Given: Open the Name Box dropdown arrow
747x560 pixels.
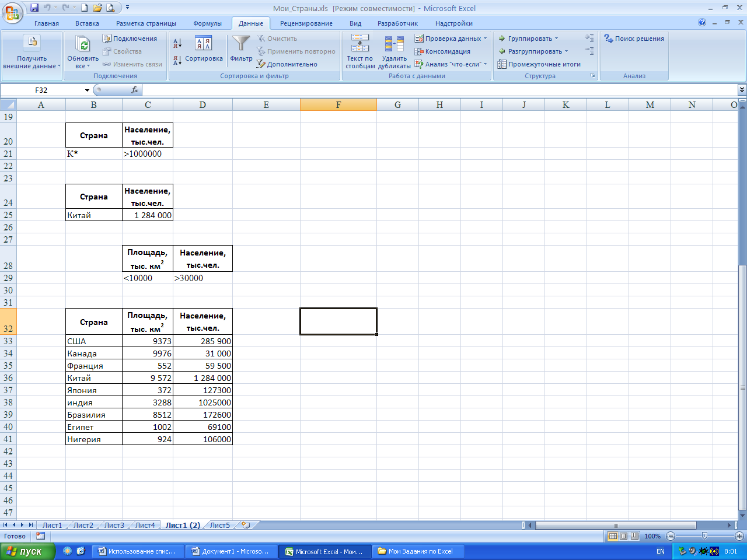Looking at the screenshot, I should click(x=87, y=90).
